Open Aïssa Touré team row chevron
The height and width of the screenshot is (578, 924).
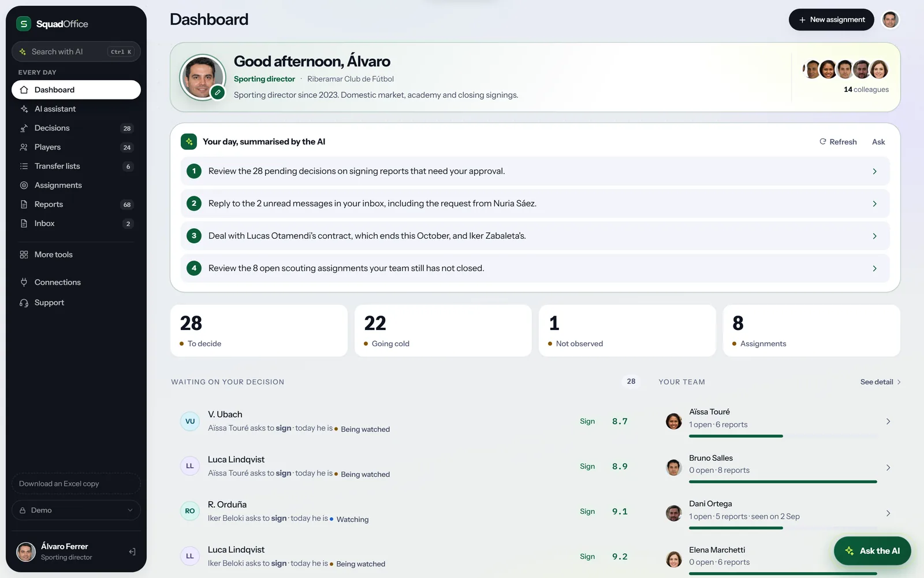888,421
